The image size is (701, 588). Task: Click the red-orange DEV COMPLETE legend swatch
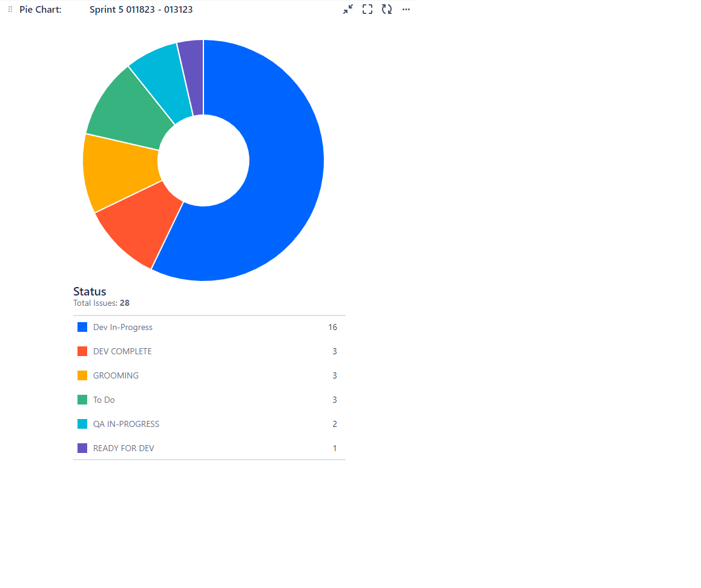tap(82, 351)
